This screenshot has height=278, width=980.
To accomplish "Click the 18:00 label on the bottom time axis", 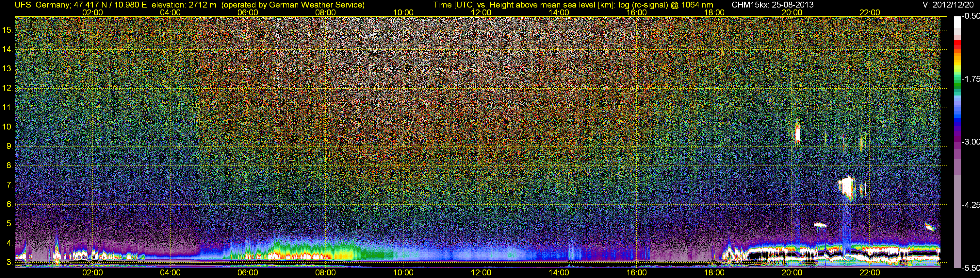I will pyautogui.click(x=714, y=273).
